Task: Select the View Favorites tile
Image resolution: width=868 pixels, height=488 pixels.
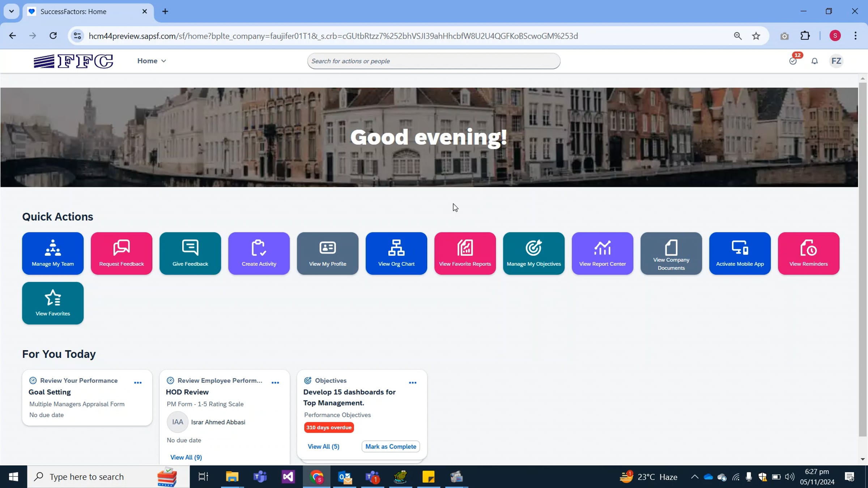Action: 53,303
